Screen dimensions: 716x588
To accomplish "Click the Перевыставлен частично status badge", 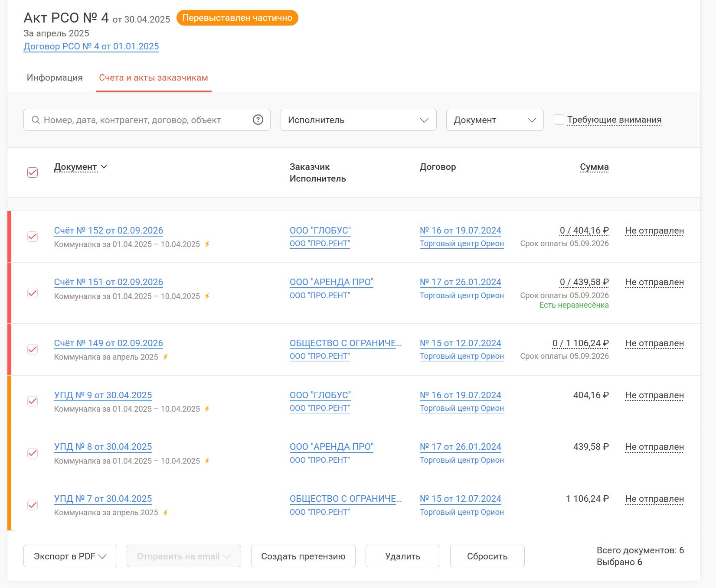I will [237, 18].
